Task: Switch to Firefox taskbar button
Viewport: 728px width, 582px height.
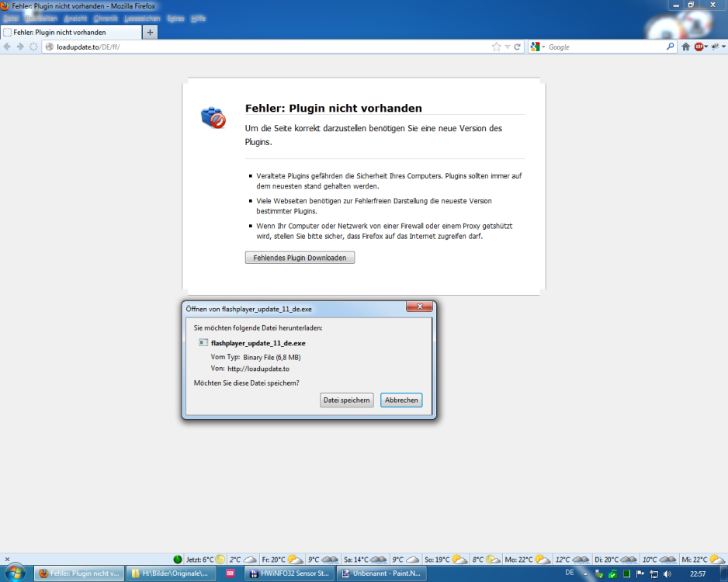Action: tap(79, 573)
